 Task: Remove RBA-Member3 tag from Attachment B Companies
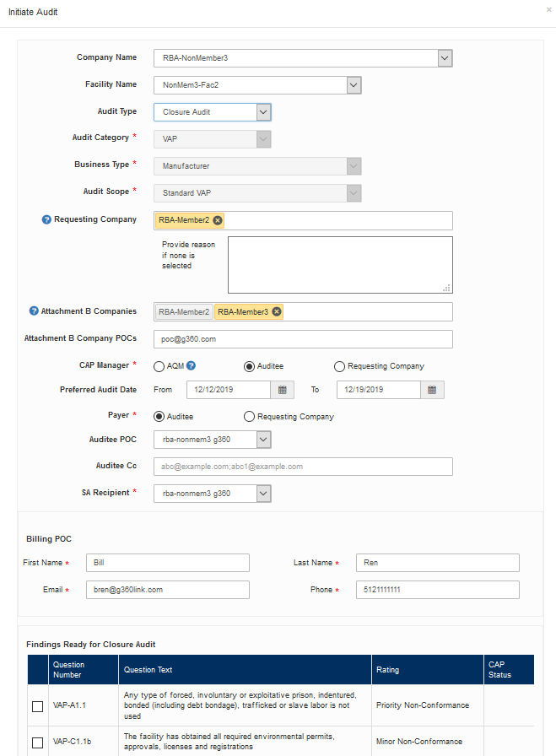277,312
